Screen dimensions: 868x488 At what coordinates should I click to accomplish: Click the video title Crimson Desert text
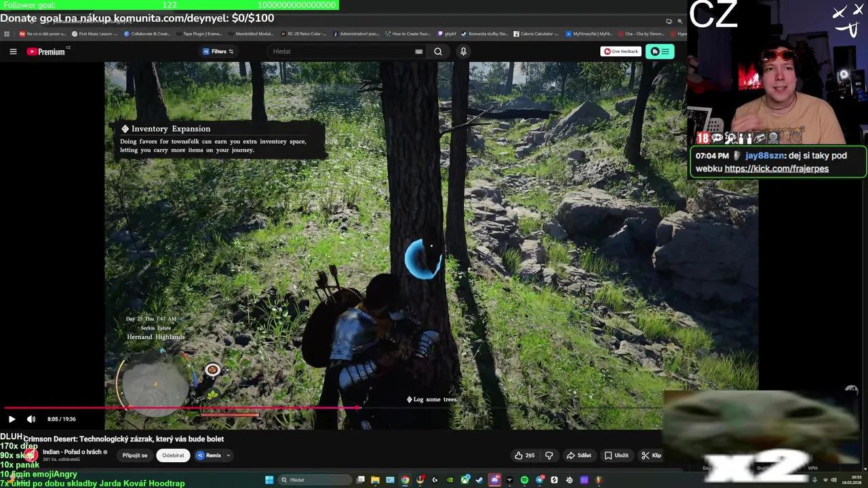pos(123,439)
